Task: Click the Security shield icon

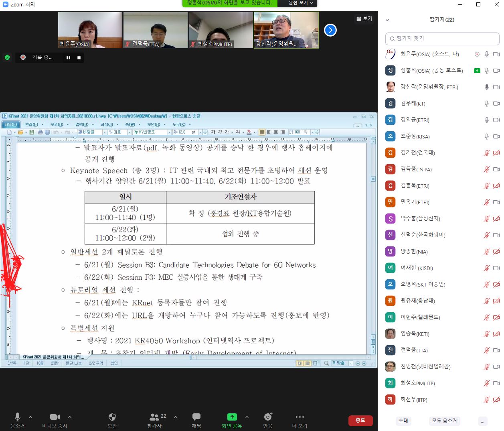Action: pos(112,417)
